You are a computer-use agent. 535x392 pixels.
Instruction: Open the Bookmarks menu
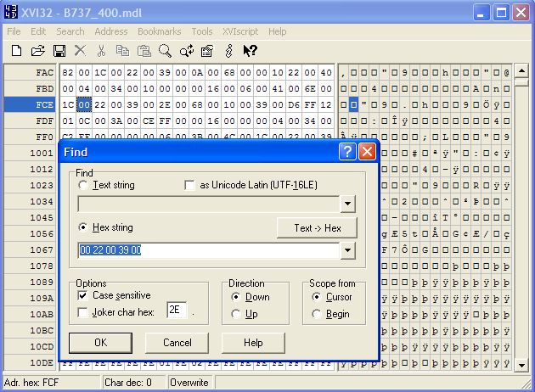pyautogui.click(x=160, y=31)
